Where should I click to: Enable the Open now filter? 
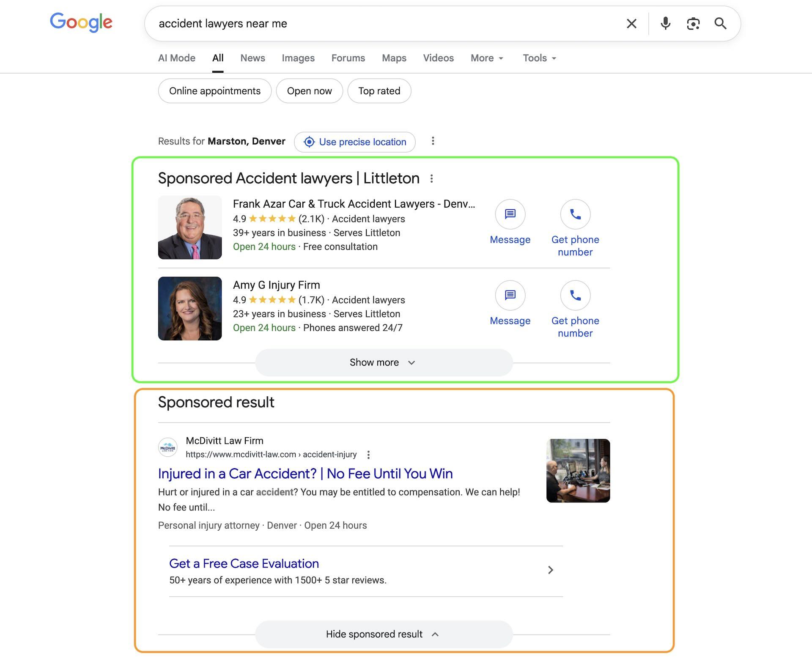[309, 90]
